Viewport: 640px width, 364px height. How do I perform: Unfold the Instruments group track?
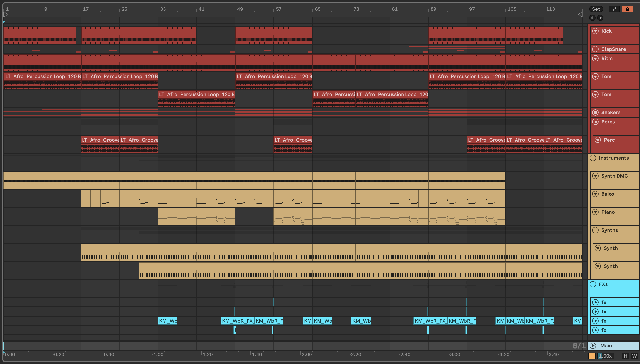point(593,158)
